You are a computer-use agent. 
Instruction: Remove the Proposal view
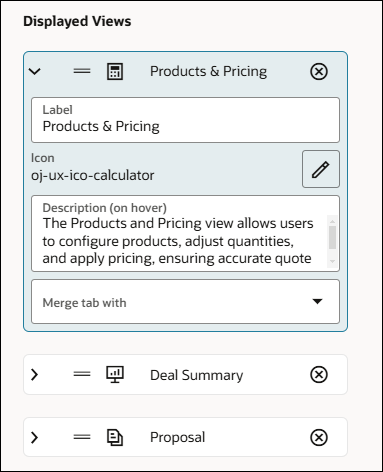[319, 437]
